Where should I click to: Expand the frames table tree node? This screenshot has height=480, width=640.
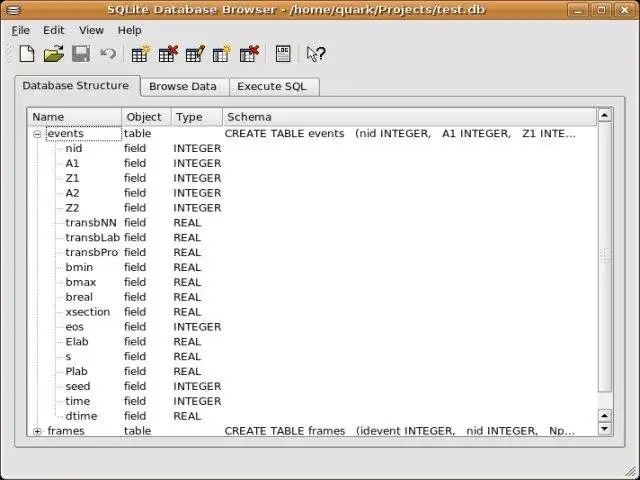click(37, 431)
